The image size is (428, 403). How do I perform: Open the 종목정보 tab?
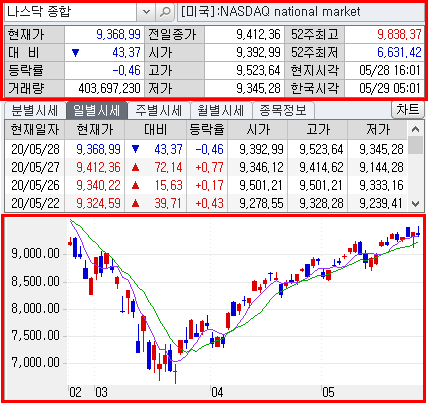coord(283,110)
